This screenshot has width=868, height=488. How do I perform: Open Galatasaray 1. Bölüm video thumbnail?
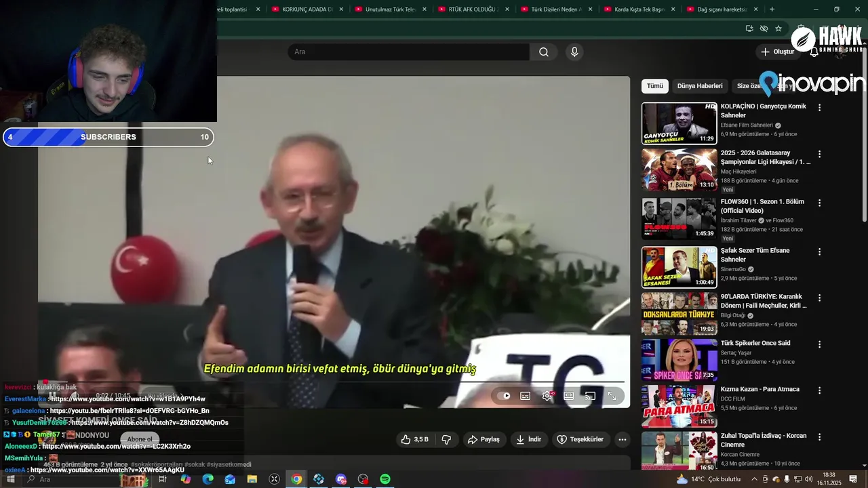pyautogui.click(x=679, y=169)
